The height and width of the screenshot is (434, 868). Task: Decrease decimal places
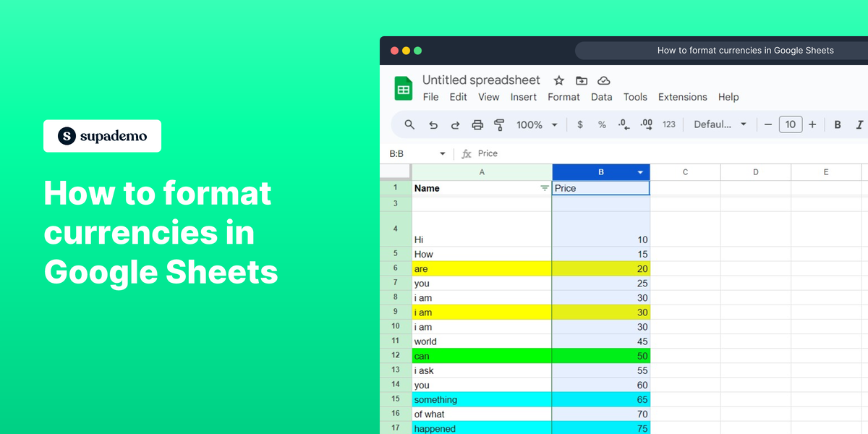point(623,124)
